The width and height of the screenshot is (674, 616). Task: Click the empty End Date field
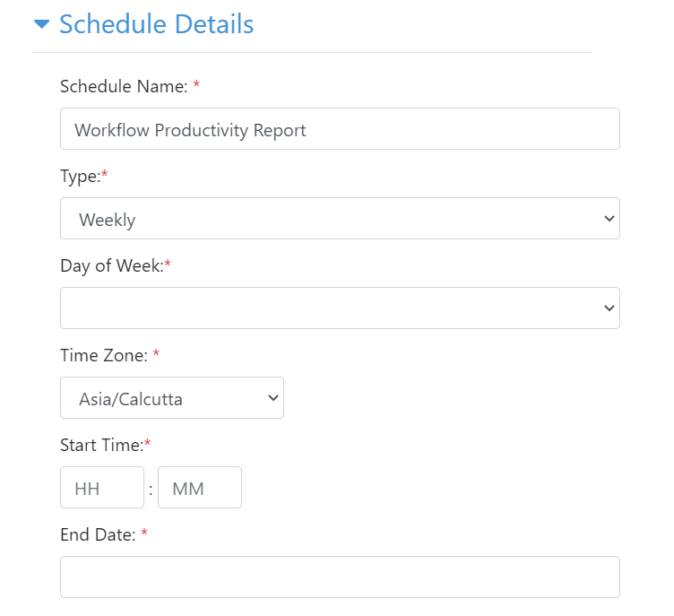pyautogui.click(x=340, y=577)
